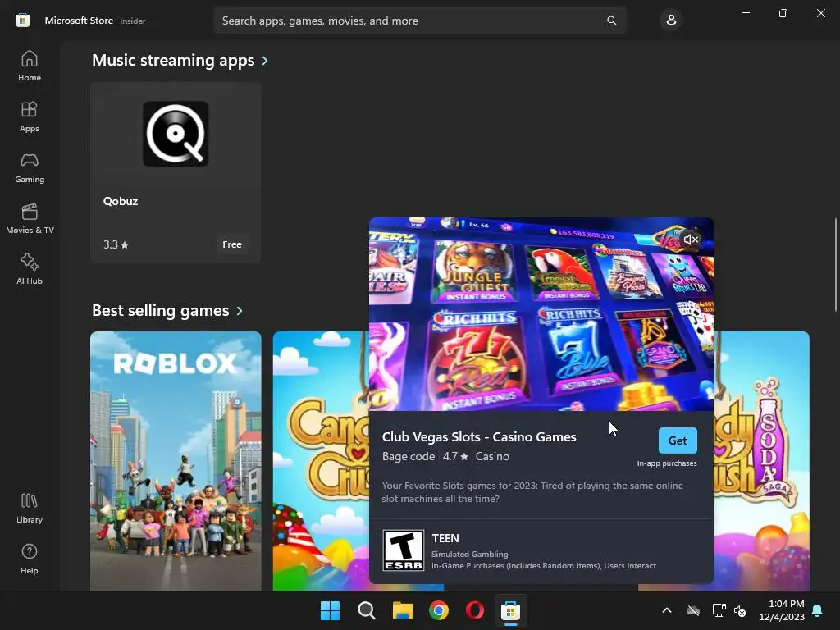Viewport: 840px width, 630px height.
Task: Click the Qobuz app icon
Action: tap(176, 134)
